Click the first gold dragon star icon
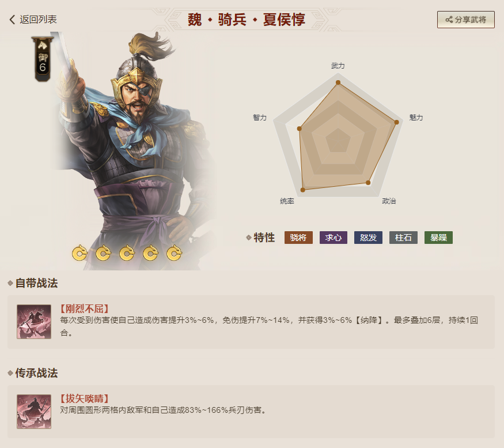The image size is (504, 448). (79, 253)
